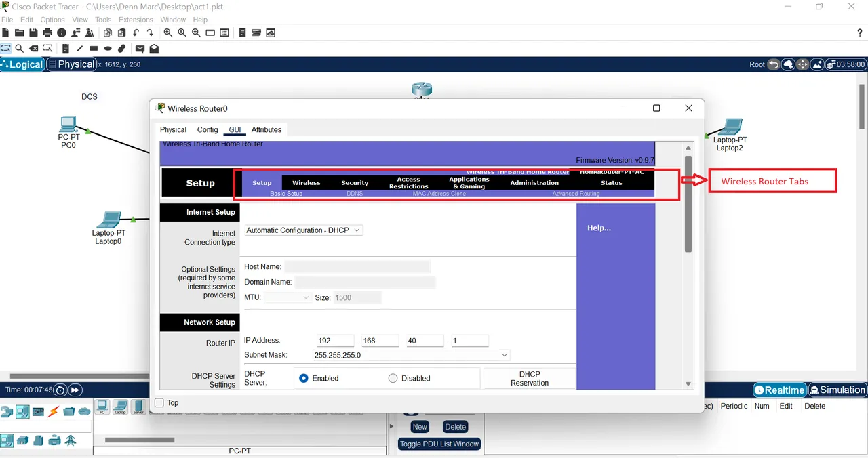Select the Connections lightning bolt category
The height and width of the screenshot is (458, 868).
53,412
